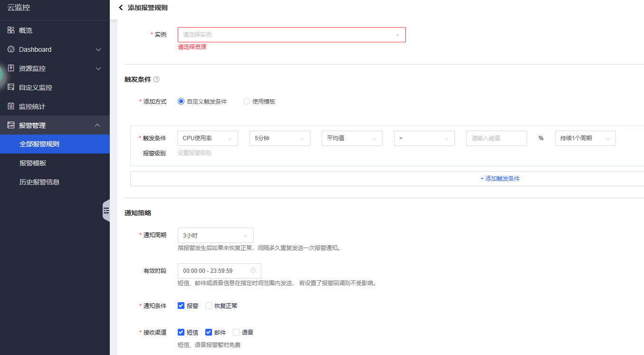Click the 请输入阈值 threshold input field
644x355 pixels.
tap(496, 138)
